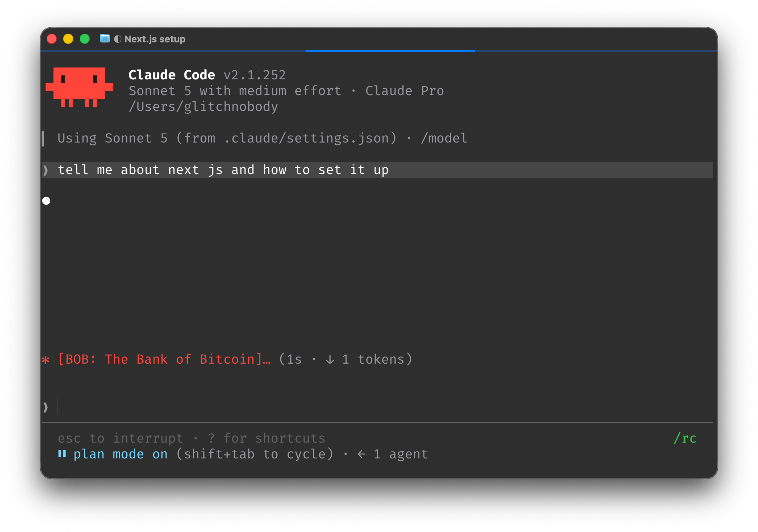
Task: Click the blue pause icon before plan mode
Action: pyautogui.click(x=62, y=454)
